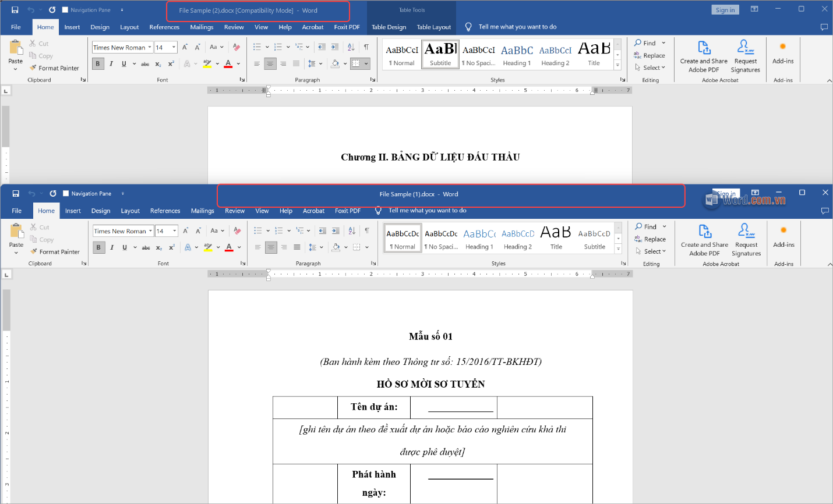Screen dimensions: 833x504
Task: Click Replace in the Editing group
Action: tap(650, 55)
